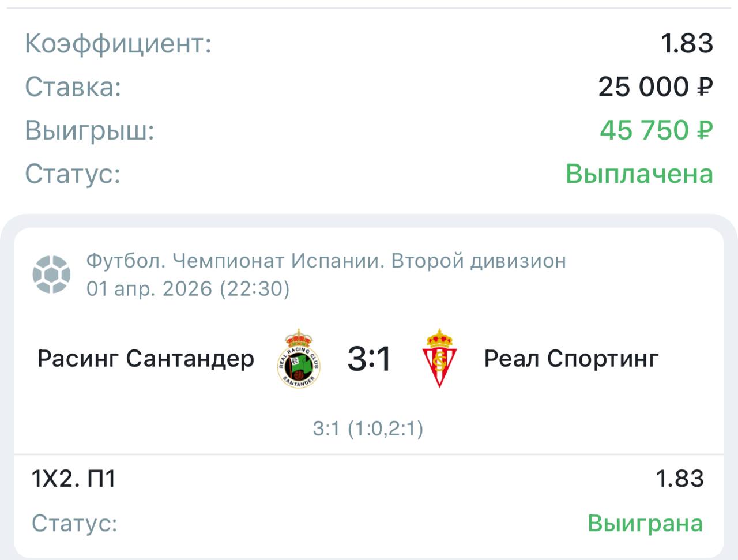
Task: Tap the 1.83 value beside Коэффициент
Action: (x=687, y=44)
